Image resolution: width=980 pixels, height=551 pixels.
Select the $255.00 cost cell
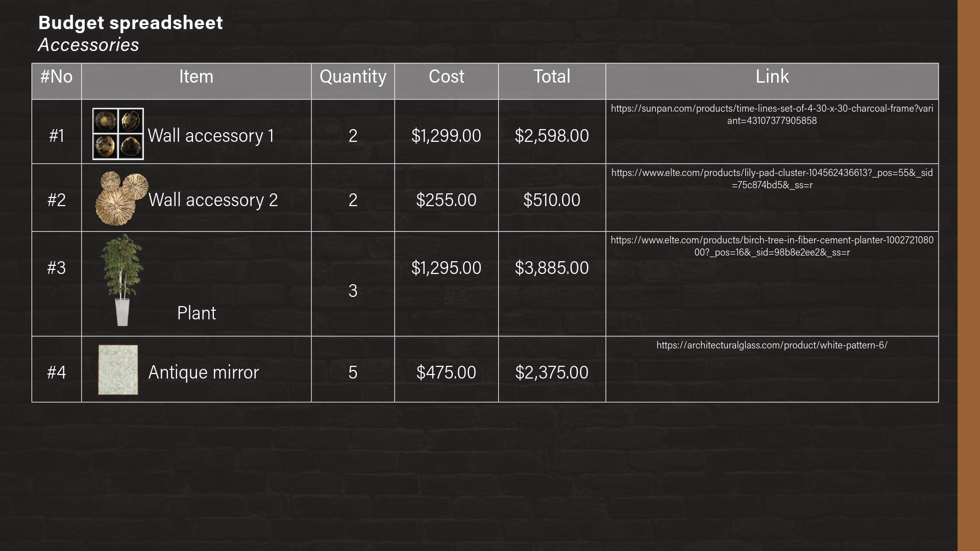(x=447, y=198)
